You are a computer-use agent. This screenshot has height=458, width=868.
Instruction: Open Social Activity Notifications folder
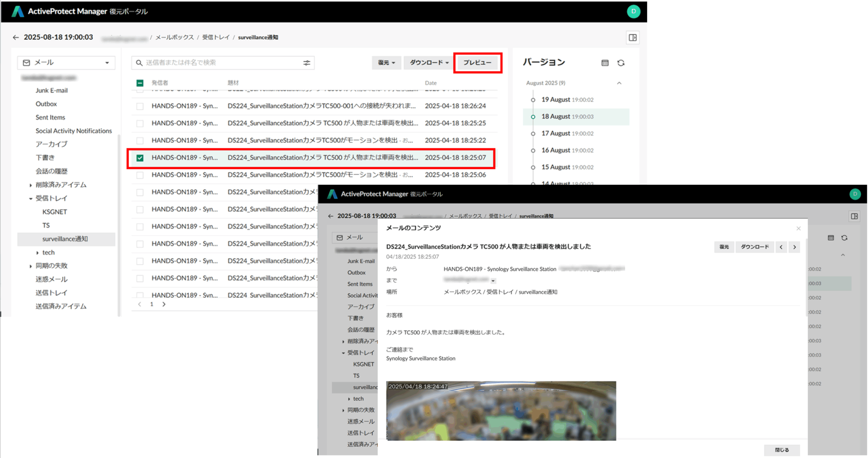(x=74, y=131)
